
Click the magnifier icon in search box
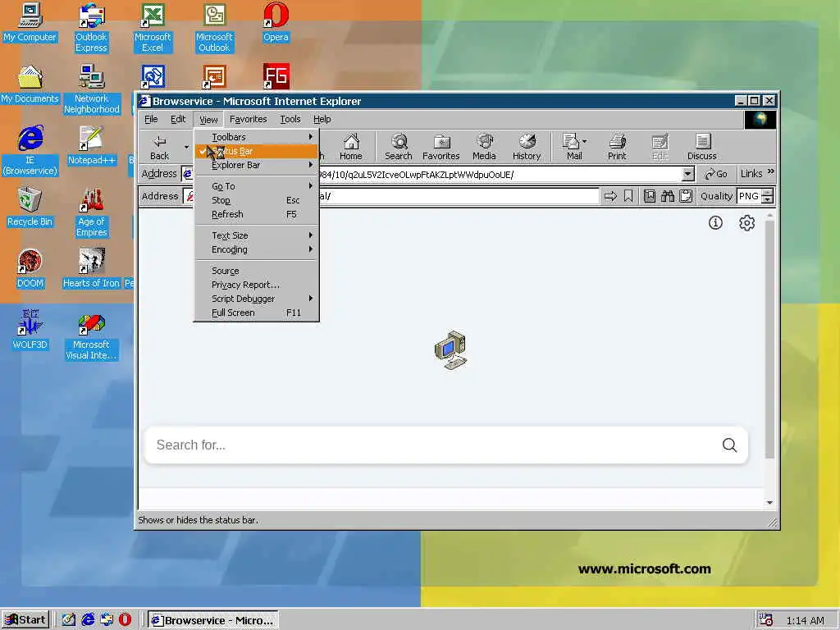(729, 445)
